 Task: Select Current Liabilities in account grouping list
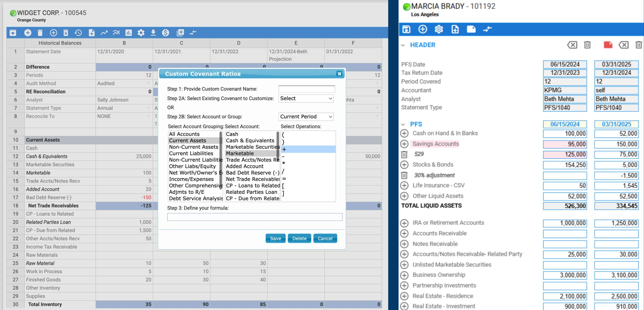194,153
